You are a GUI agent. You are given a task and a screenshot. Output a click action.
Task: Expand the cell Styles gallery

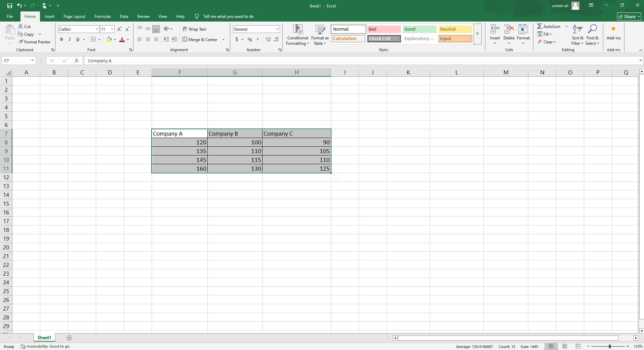pyautogui.click(x=477, y=34)
